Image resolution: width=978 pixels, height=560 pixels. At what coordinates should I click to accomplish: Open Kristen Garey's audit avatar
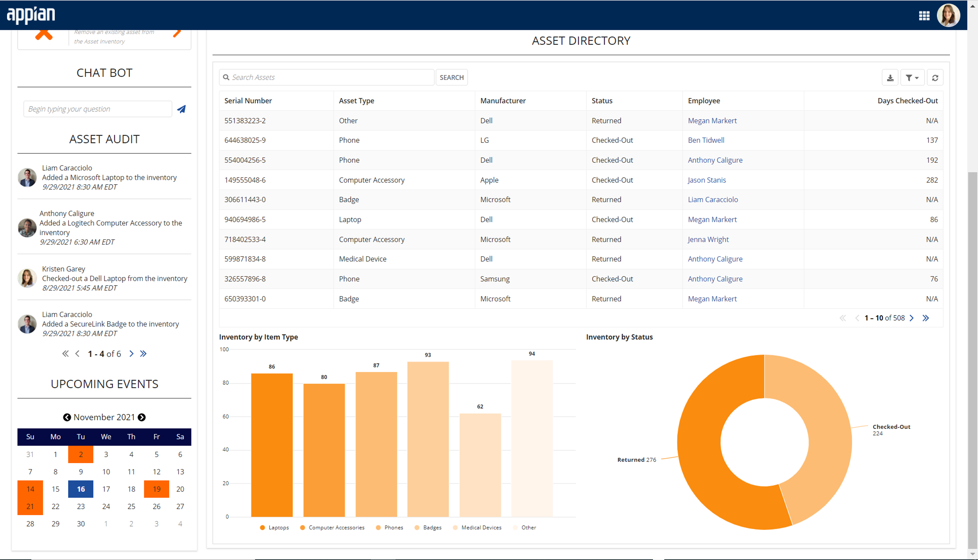point(27,278)
